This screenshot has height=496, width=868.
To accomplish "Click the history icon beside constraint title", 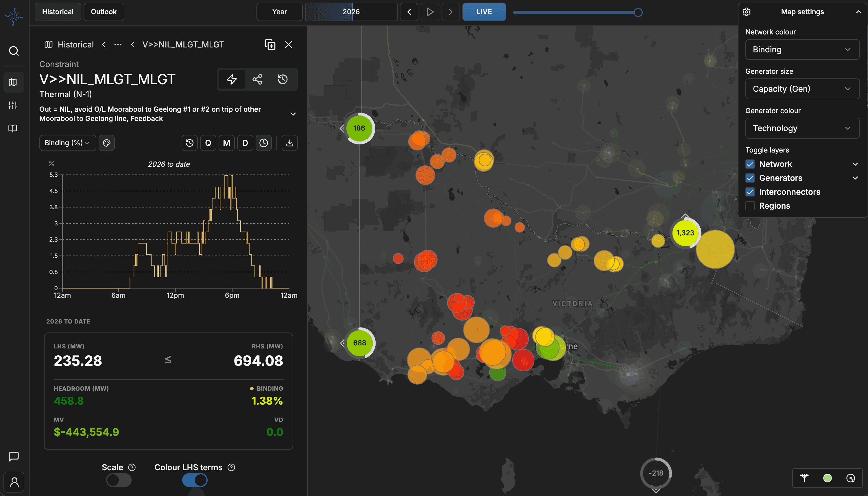I will click(282, 79).
